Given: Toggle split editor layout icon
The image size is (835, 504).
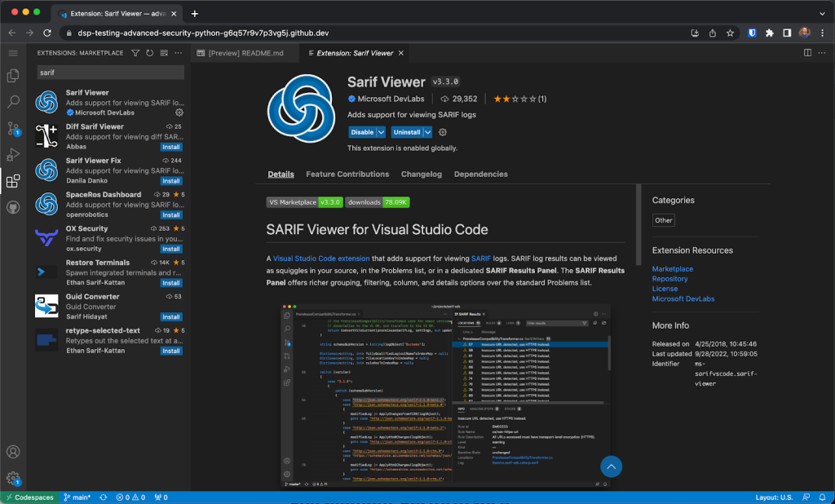Looking at the screenshot, I should (807, 53).
